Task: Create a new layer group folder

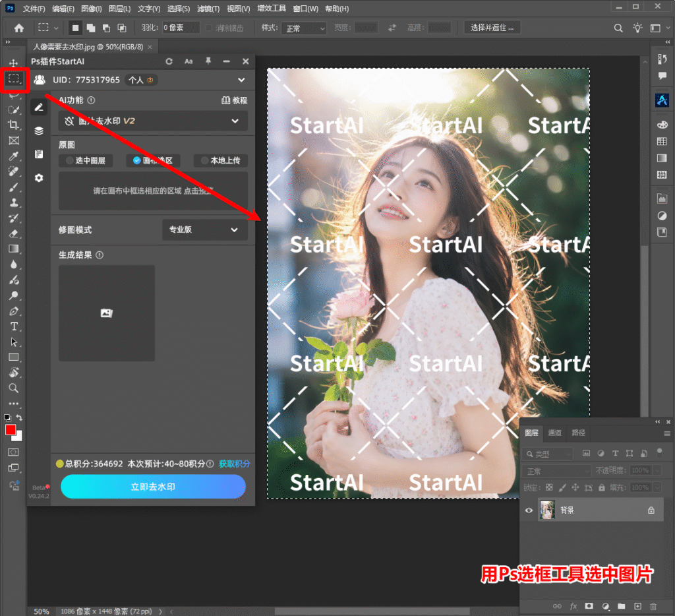Action: 621,606
